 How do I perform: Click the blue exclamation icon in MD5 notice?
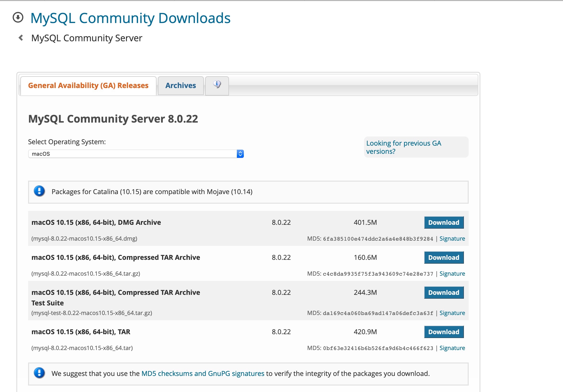pos(39,373)
